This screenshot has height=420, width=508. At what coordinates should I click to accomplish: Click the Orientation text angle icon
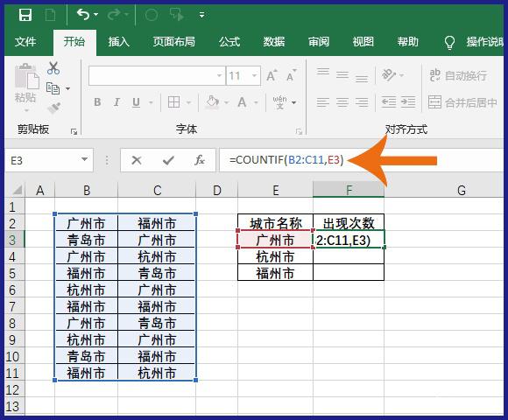click(x=389, y=75)
